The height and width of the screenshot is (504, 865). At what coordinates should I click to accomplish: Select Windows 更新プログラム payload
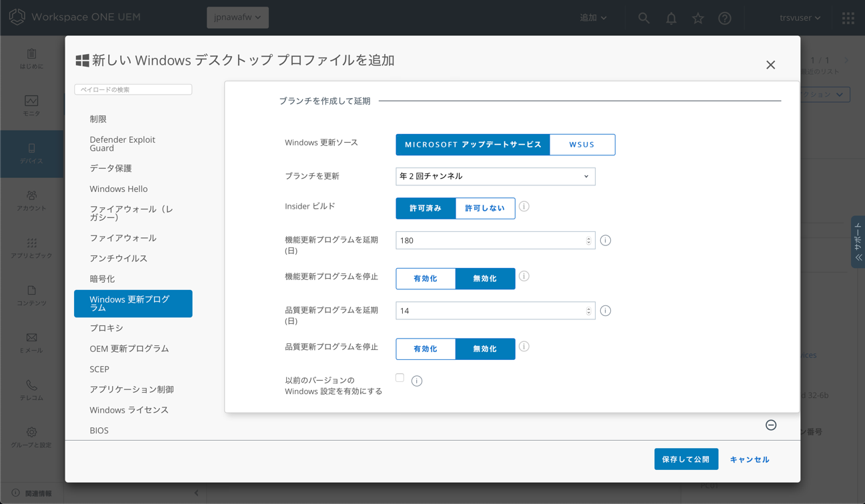[133, 303]
